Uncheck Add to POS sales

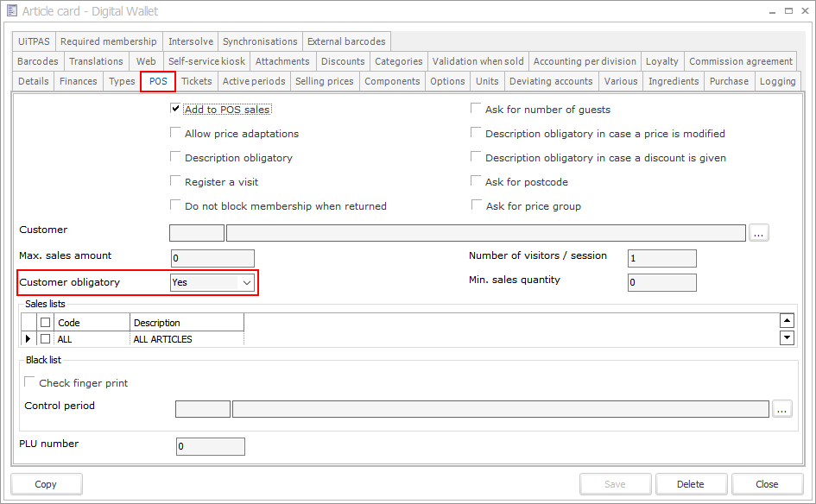176,110
